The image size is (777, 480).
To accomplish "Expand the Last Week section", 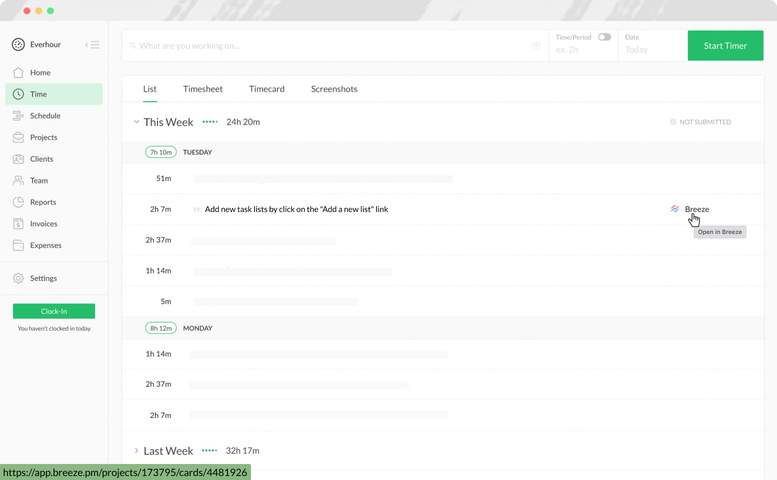I will (136, 451).
